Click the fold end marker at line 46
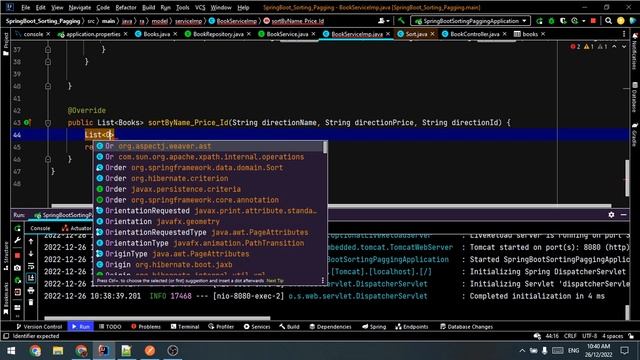 (x=48, y=159)
